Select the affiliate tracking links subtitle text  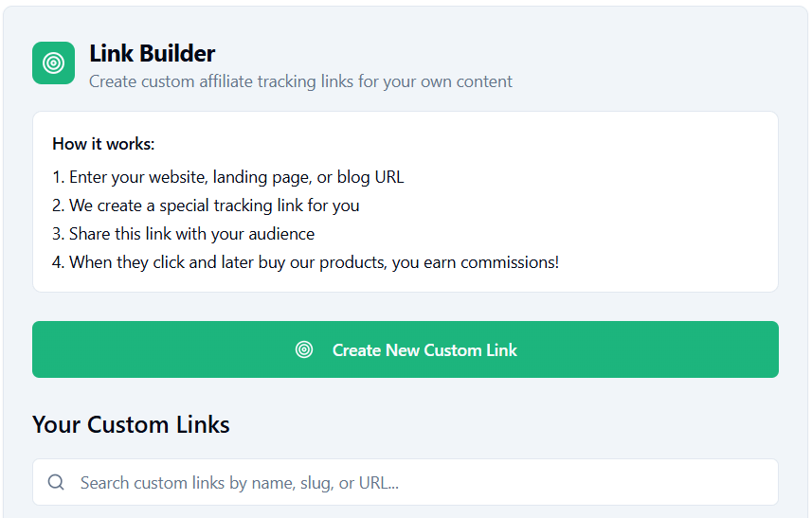[300, 81]
